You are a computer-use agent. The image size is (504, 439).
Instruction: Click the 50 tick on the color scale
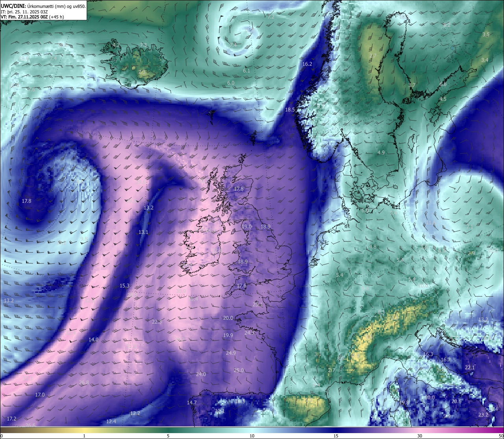[x=500, y=436]
